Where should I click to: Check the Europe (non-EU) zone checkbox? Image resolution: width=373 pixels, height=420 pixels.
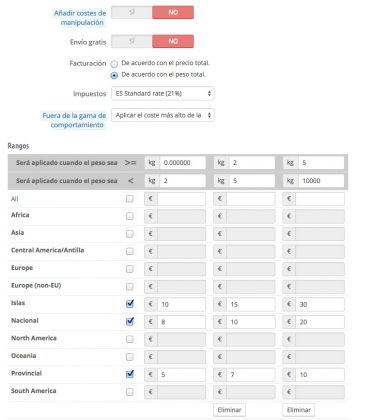tap(130, 286)
